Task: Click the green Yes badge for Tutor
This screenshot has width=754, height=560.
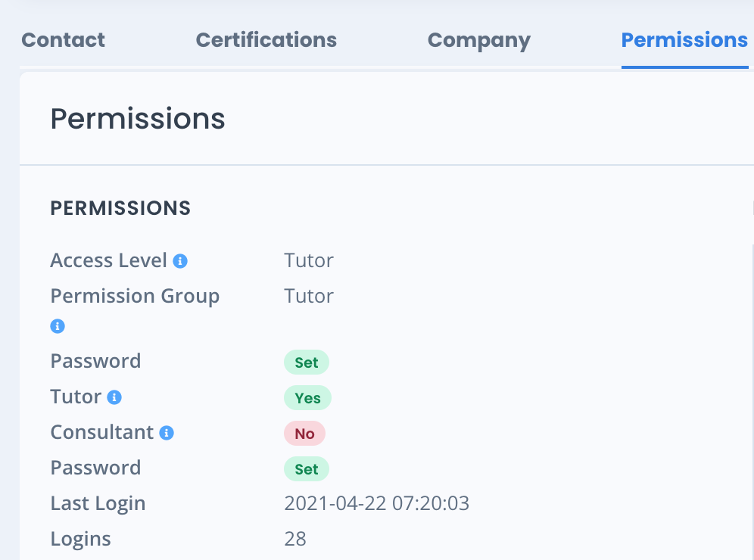Action: [307, 398]
